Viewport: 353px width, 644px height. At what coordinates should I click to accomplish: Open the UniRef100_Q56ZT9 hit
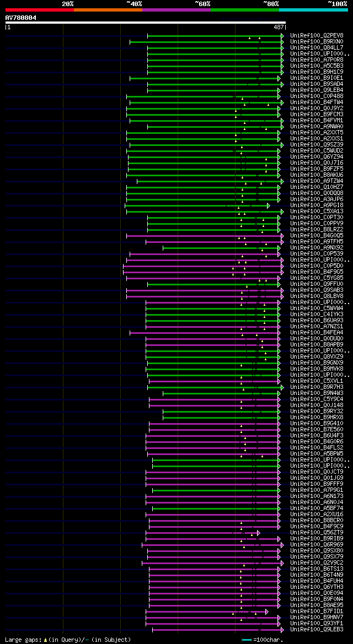click(317, 532)
